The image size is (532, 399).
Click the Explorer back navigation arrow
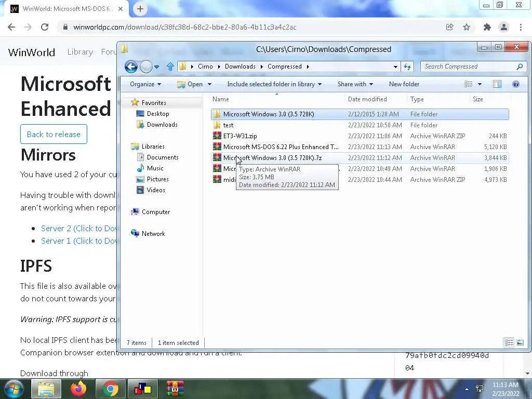(x=131, y=66)
